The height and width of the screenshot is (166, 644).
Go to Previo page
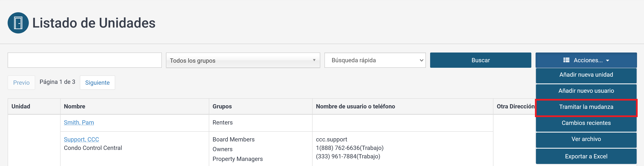click(x=21, y=83)
